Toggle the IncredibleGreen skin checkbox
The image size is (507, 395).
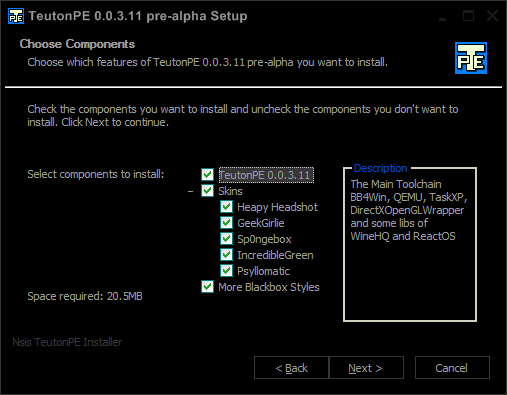226,255
